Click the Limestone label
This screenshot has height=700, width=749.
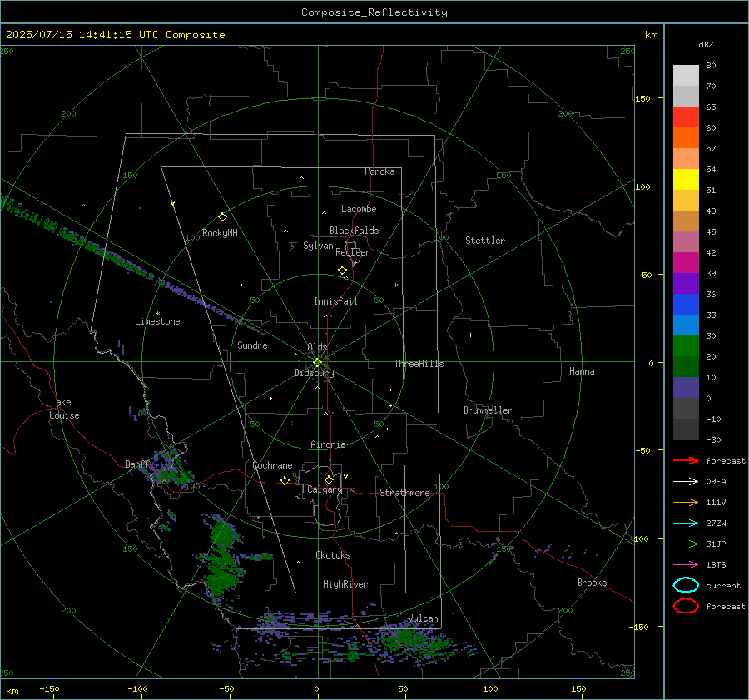click(157, 321)
